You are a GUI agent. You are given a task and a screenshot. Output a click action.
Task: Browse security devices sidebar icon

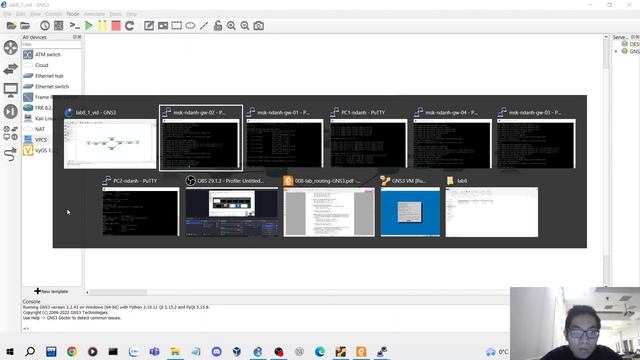[11, 111]
